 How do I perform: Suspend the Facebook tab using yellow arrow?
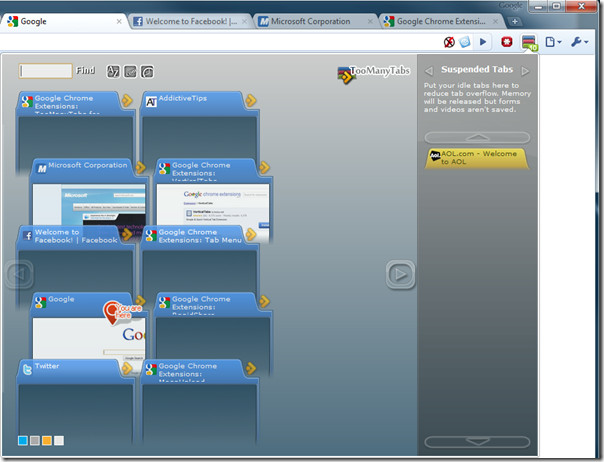[x=127, y=234]
